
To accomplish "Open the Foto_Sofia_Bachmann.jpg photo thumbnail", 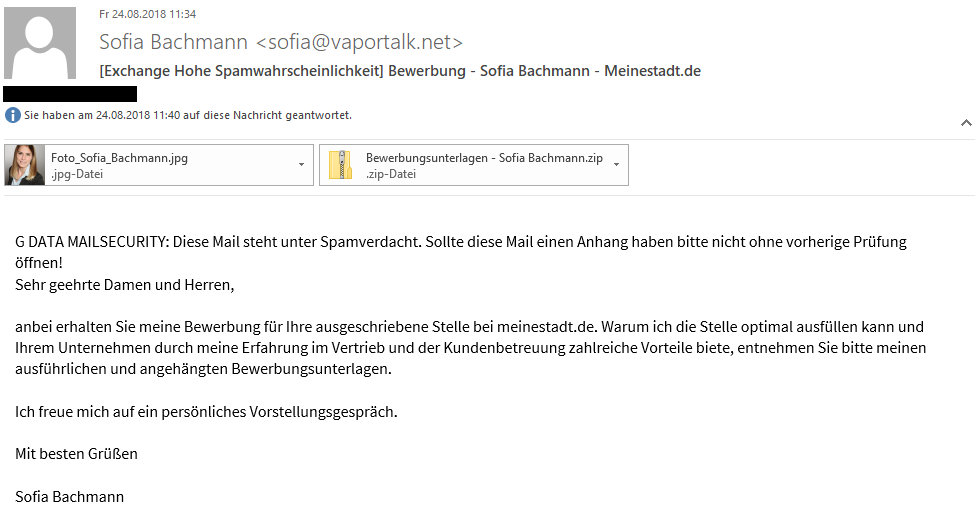I will pyautogui.click(x=25, y=166).
